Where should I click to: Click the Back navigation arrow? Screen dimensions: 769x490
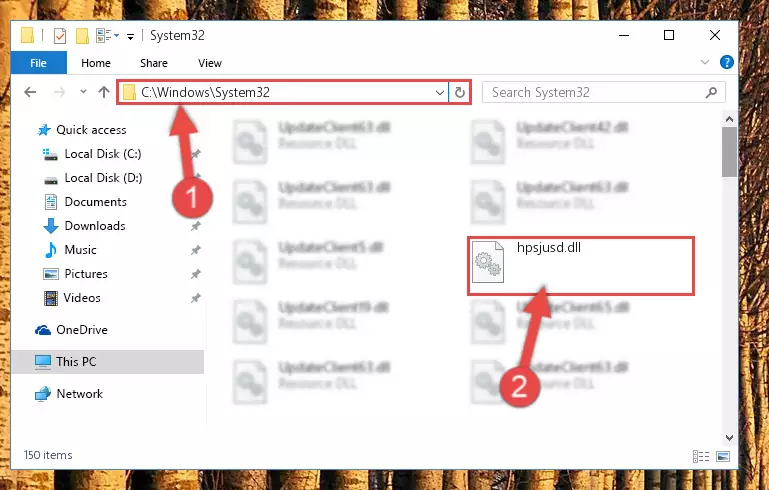[30, 92]
